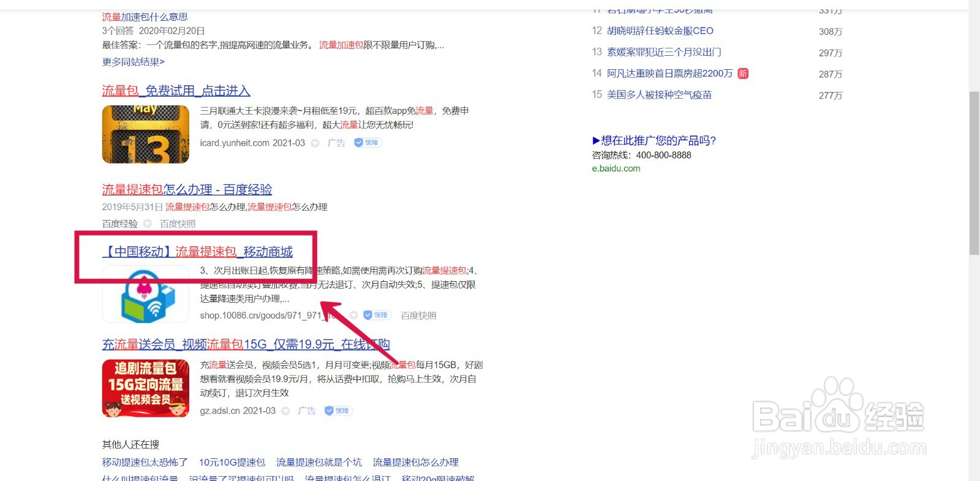Click 保障 badge next to gz.adsl.cn
980x481 pixels.
[339, 411]
